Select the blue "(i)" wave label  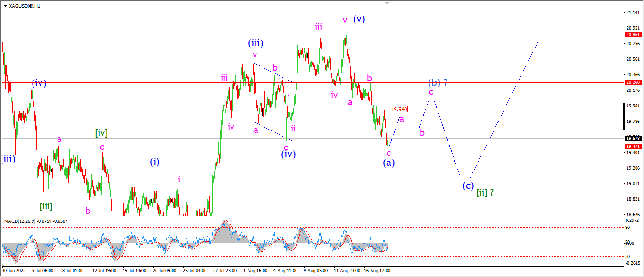[155, 162]
